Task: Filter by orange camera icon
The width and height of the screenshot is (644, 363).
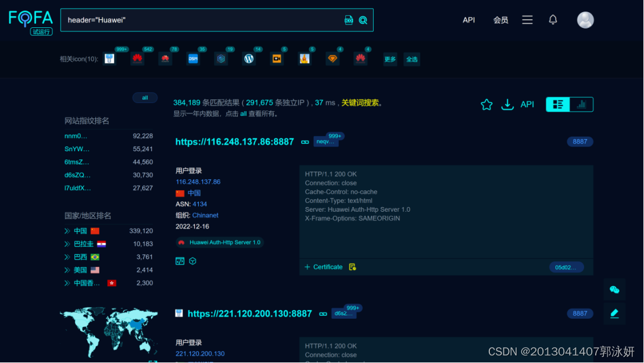Action: pos(277,59)
